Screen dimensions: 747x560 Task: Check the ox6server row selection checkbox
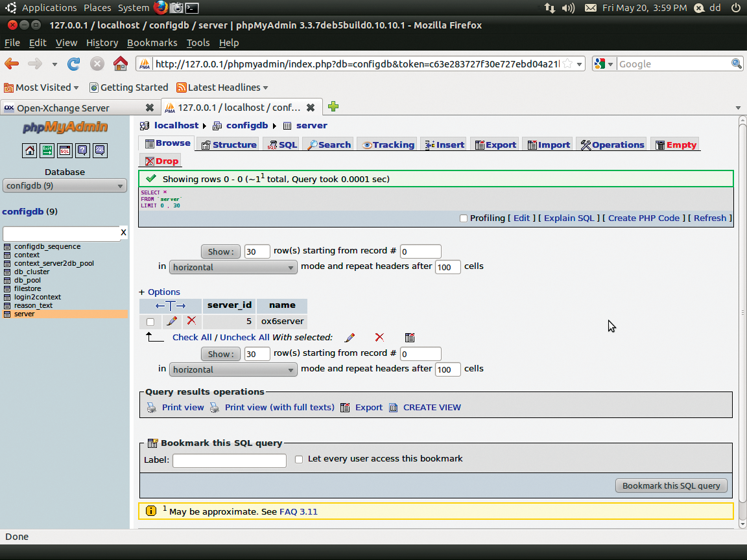coord(150,321)
